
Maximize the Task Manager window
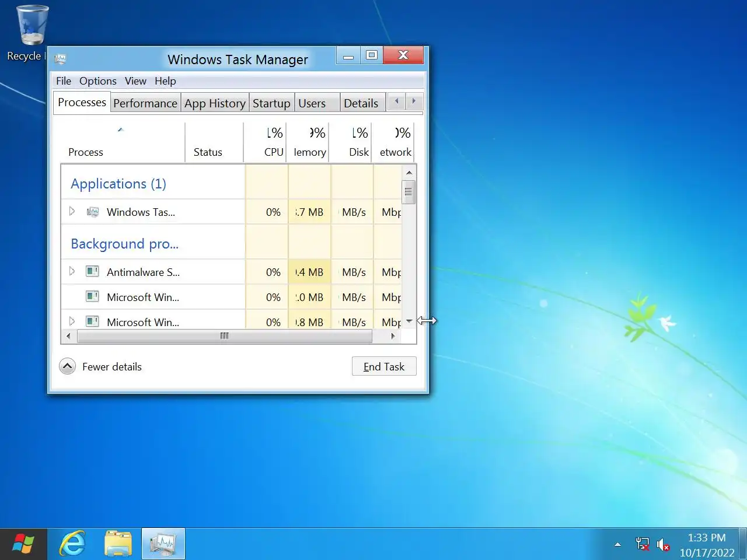click(371, 55)
